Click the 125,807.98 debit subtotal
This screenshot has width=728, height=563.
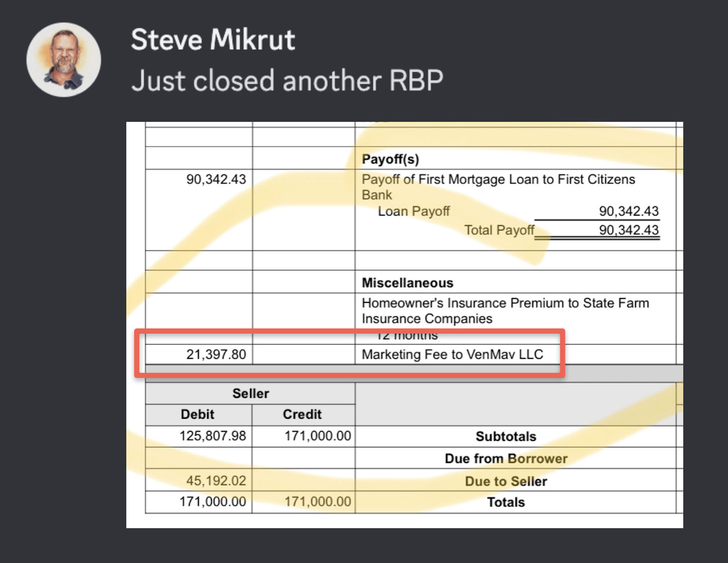pos(212,436)
